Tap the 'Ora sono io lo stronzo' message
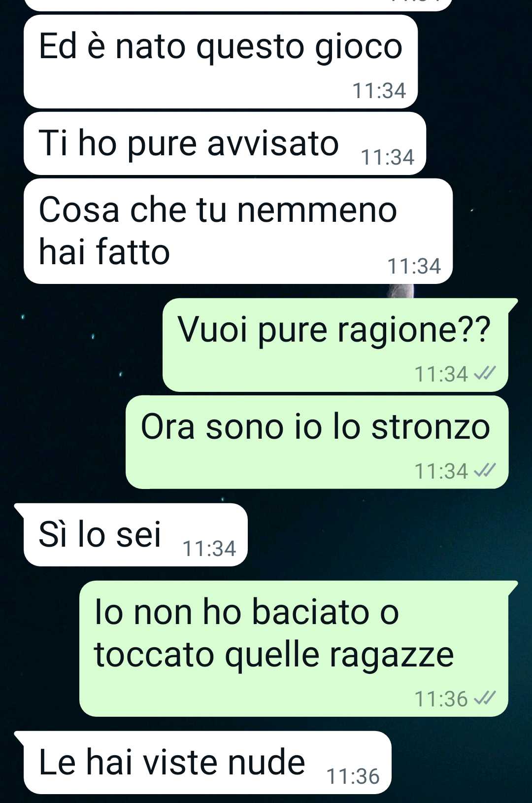532x803 pixels. pos(317,442)
